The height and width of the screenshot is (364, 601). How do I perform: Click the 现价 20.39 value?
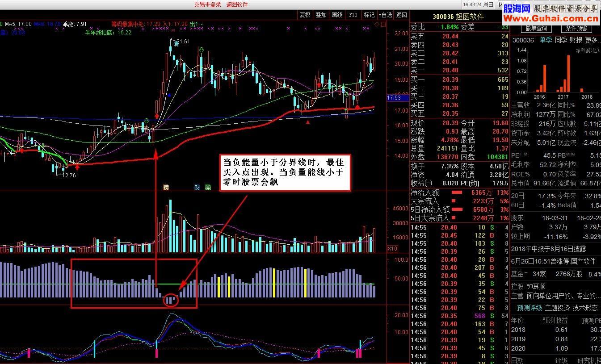click(450, 123)
